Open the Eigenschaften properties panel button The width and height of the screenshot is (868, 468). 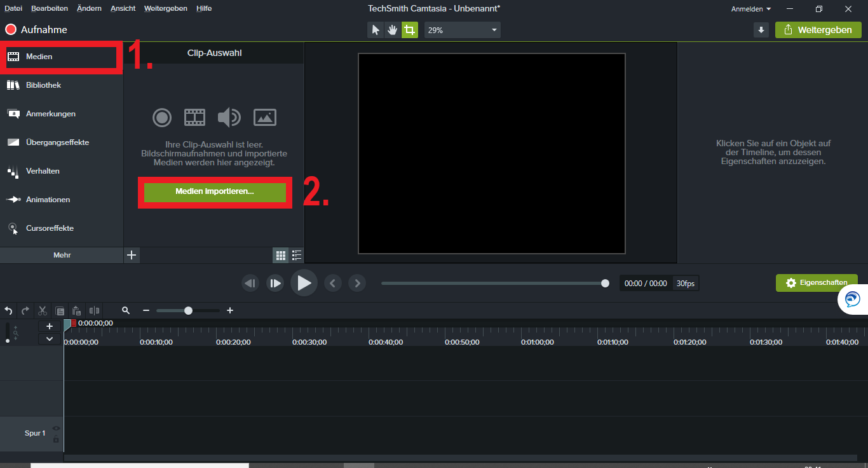pyautogui.click(x=817, y=283)
